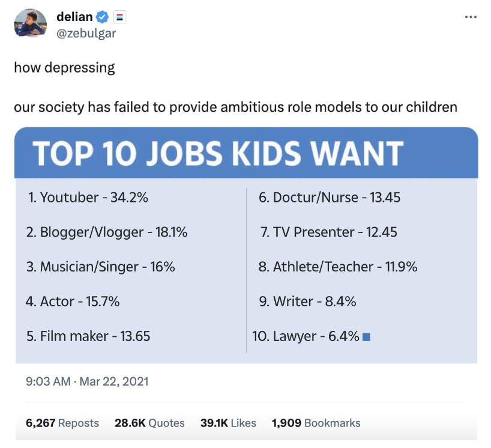Show the 28.6K Quotes

(149, 423)
